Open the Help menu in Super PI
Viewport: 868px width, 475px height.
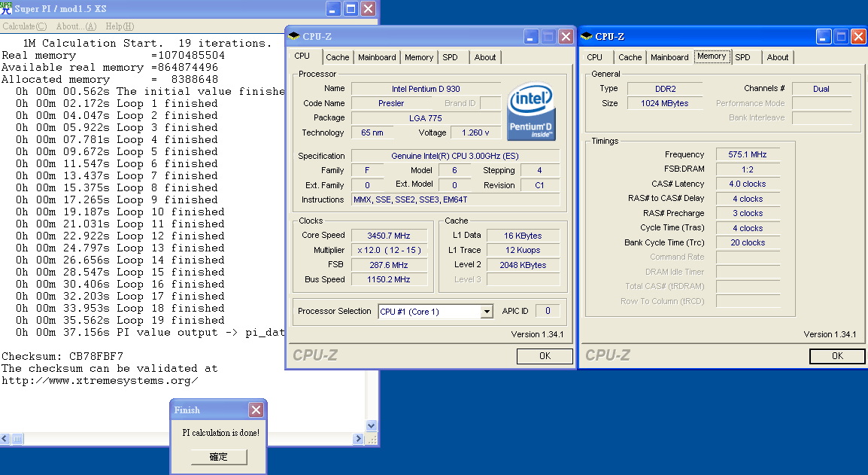point(120,26)
